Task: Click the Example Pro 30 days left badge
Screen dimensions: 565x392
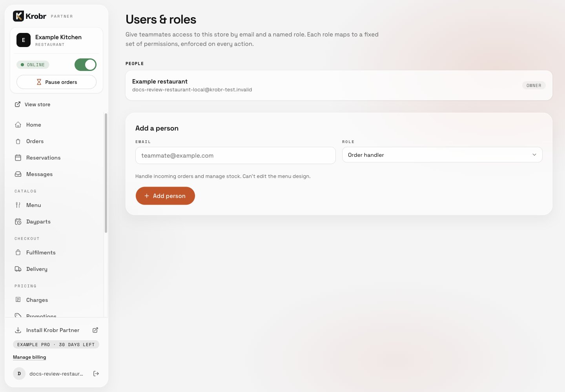Action: click(x=56, y=345)
